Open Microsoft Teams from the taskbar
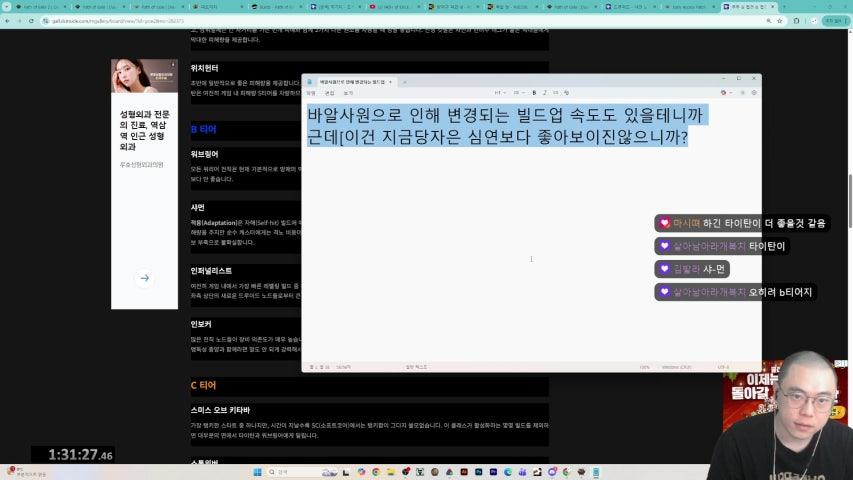This screenshot has height=480, width=853. (x=523, y=472)
